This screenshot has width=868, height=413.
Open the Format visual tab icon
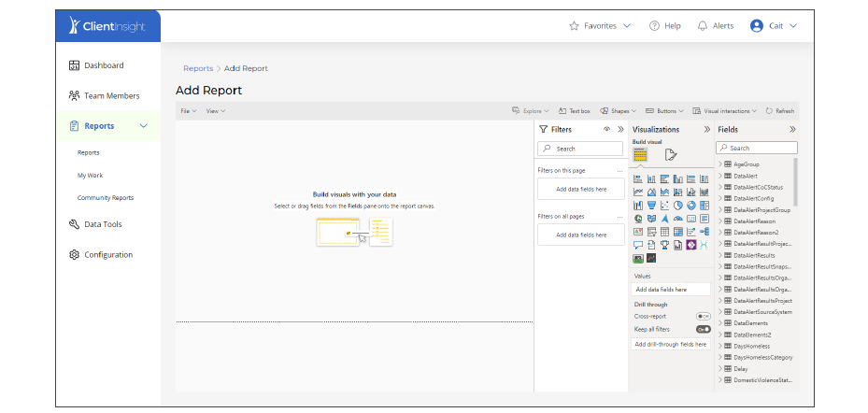tap(671, 155)
